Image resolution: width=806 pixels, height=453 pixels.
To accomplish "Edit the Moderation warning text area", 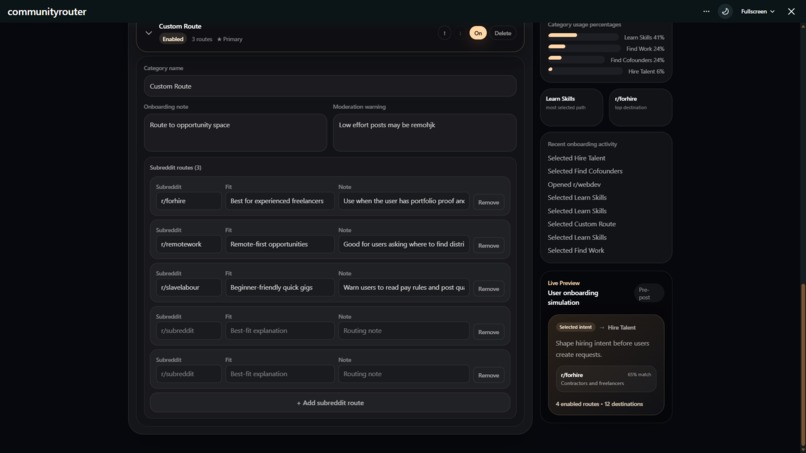I will [425, 133].
